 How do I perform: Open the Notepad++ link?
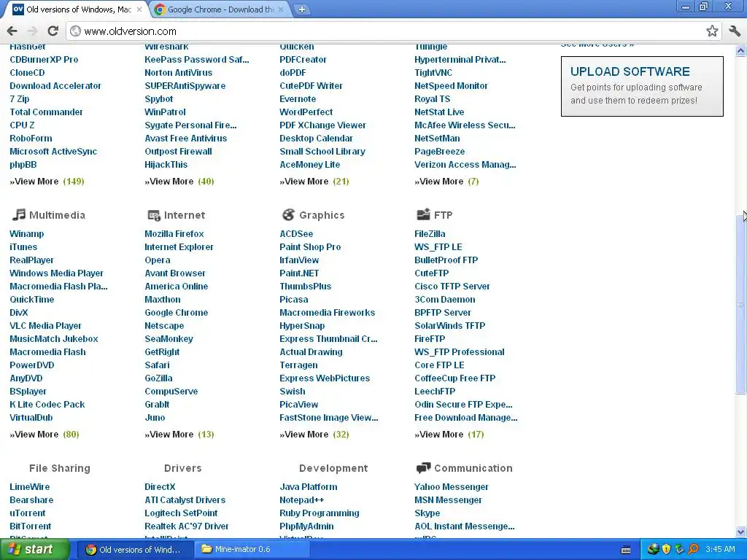302,500
